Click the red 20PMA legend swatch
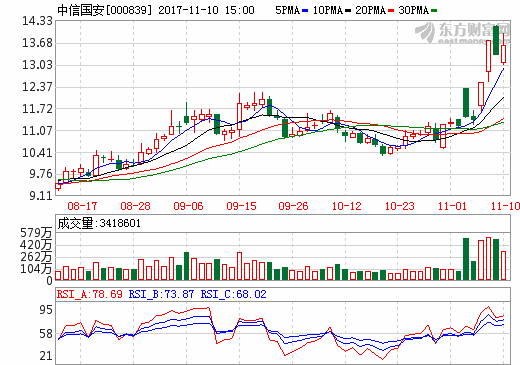The width and height of the screenshot is (520, 365). (391, 11)
